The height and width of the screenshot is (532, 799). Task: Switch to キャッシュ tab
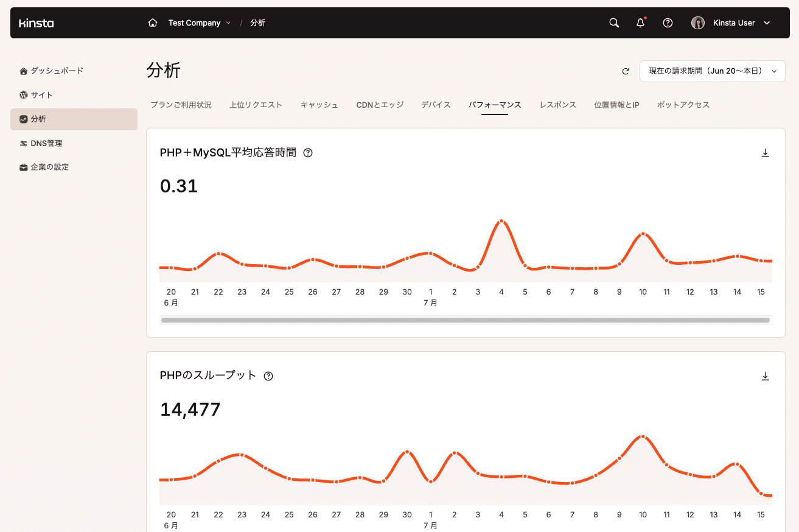point(319,105)
